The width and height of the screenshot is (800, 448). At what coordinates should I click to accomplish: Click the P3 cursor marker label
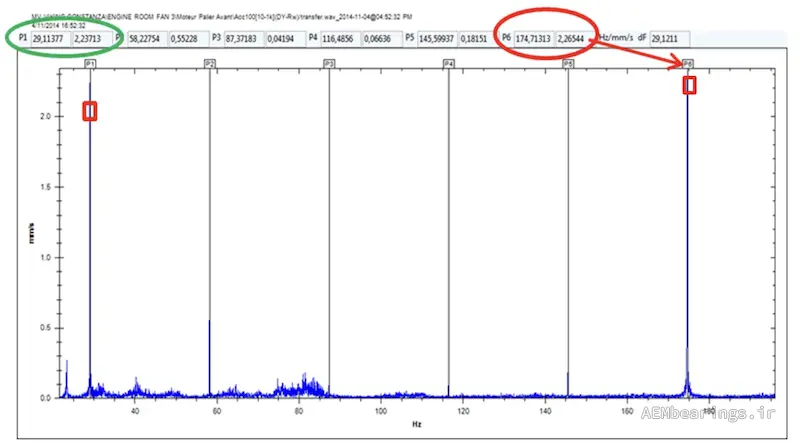pyautogui.click(x=329, y=63)
